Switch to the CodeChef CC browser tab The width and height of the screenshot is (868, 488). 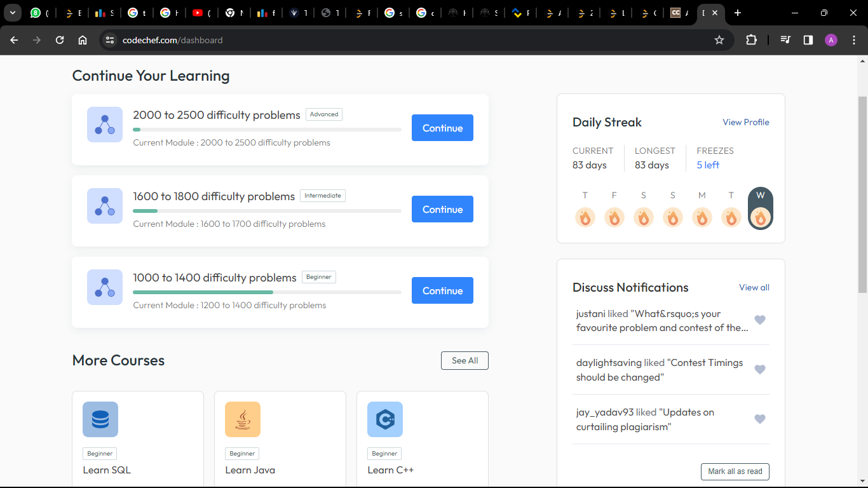click(679, 13)
